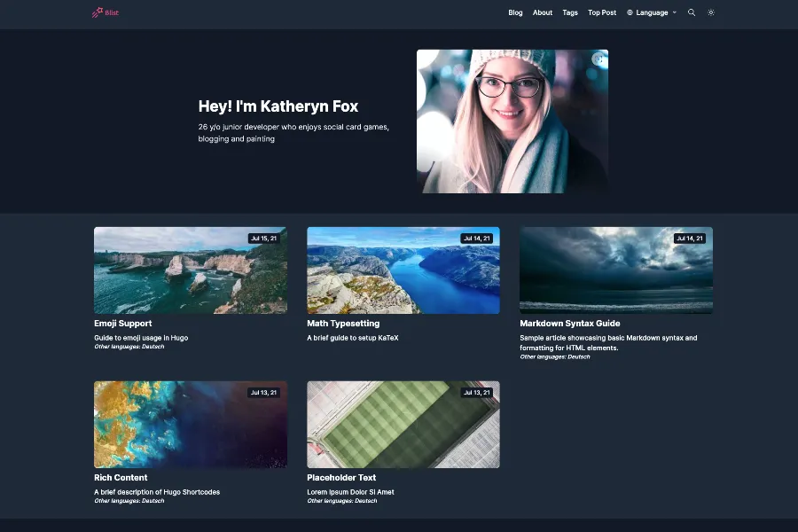Select Deutsch under Emoji Support post

(x=153, y=347)
